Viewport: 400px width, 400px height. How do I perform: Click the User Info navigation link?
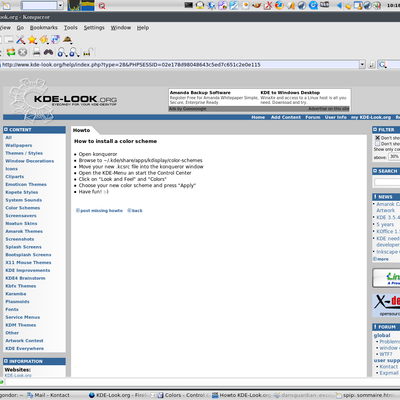coord(336,117)
